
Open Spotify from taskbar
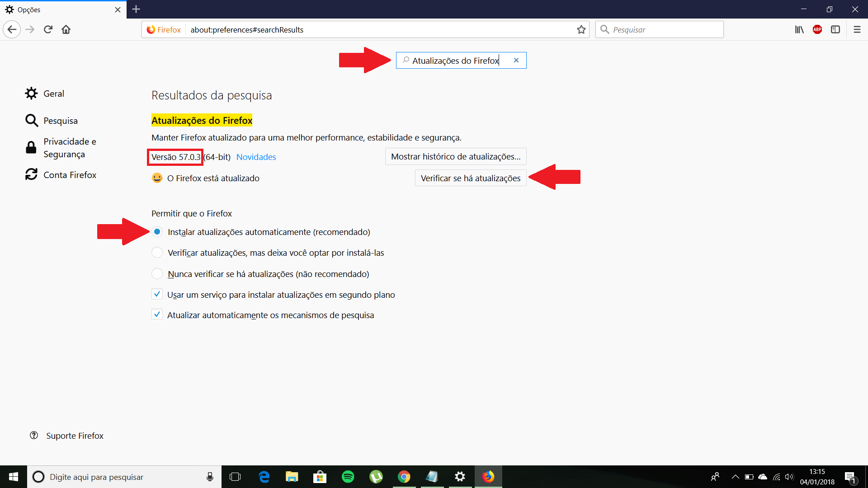point(348,477)
